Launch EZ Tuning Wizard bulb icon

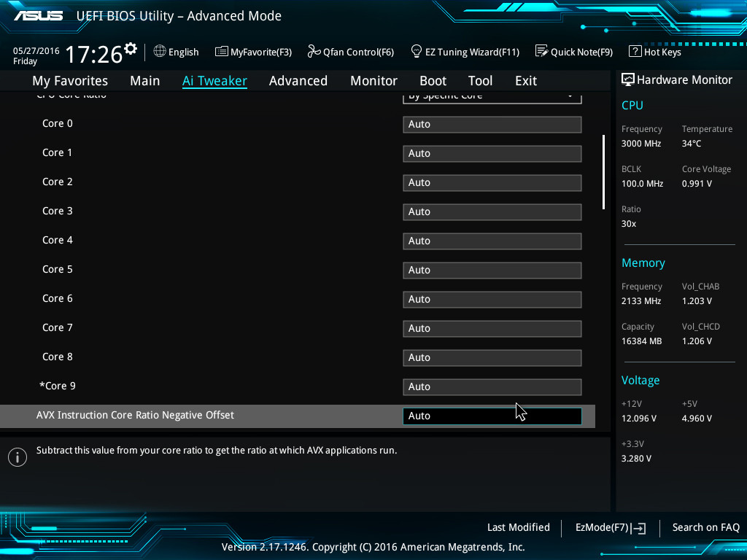click(417, 52)
